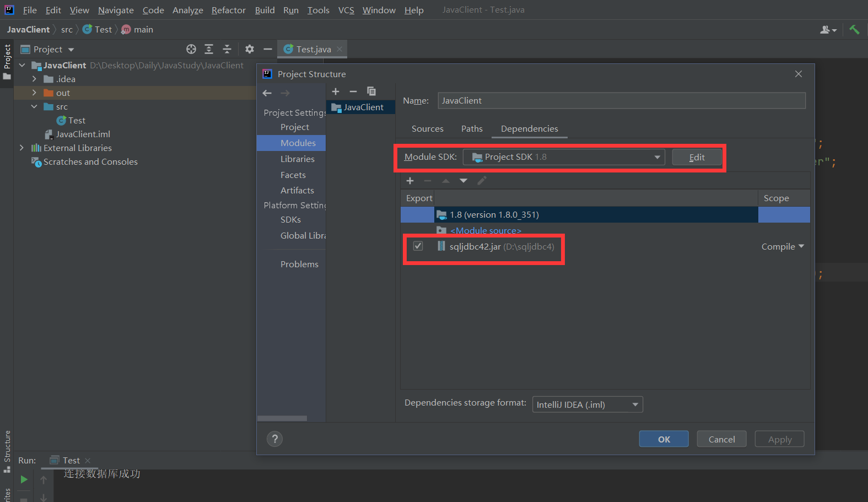Add a dependency with the plus icon

[x=410, y=181]
